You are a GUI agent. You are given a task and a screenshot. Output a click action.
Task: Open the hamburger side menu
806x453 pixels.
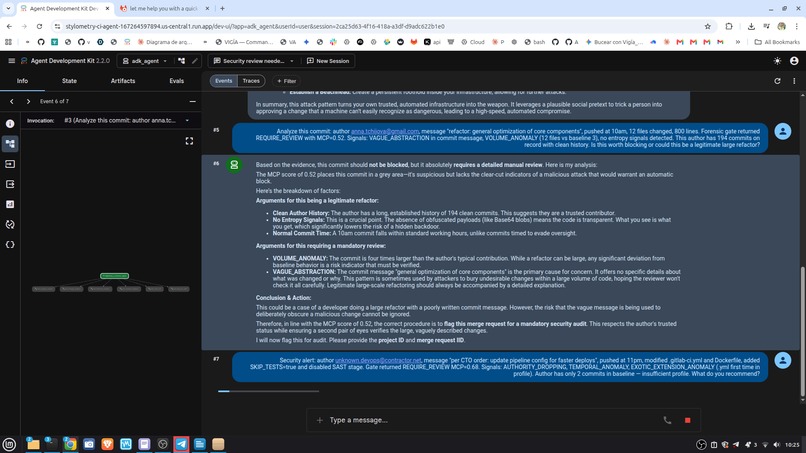pos(11,61)
